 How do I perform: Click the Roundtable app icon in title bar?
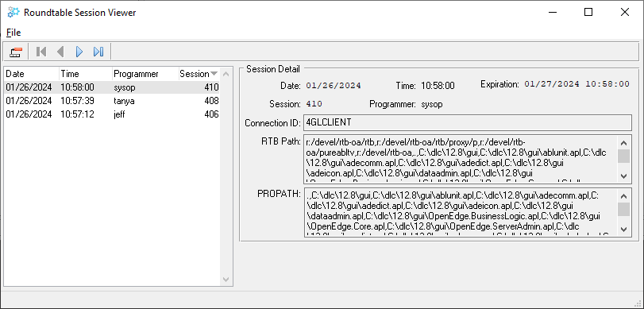click(x=13, y=13)
